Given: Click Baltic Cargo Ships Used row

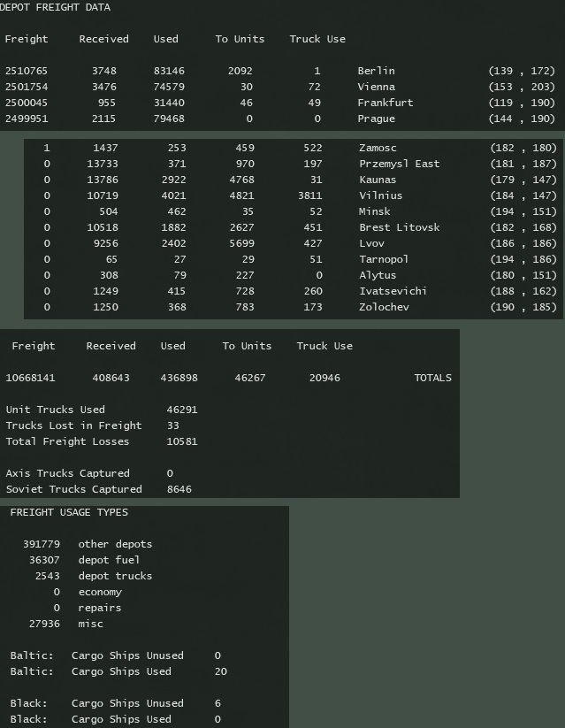Looking at the screenshot, I should pos(118,671).
